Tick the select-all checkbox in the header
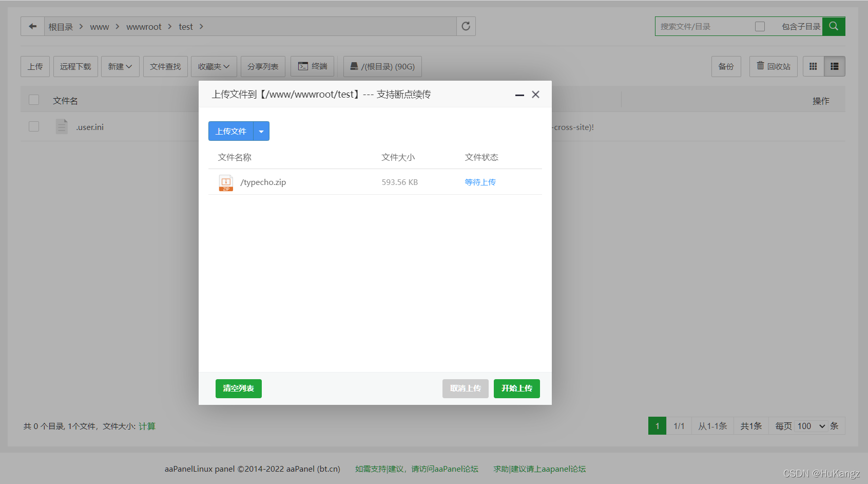 (x=34, y=100)
